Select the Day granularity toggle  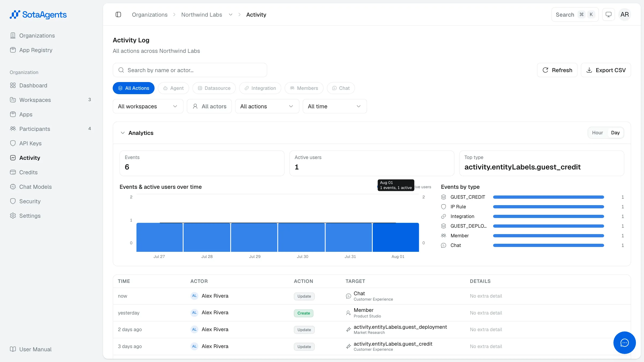[615, 133]
